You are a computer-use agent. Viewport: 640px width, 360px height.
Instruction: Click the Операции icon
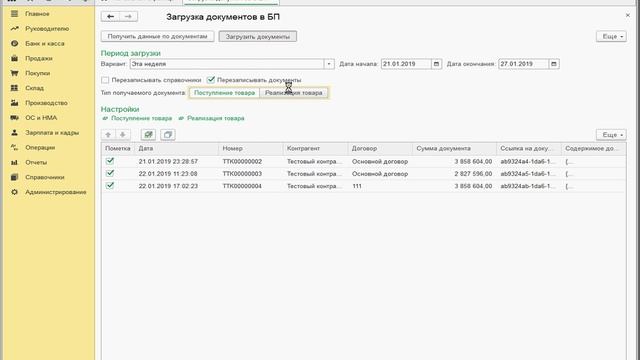pos(14,147)
